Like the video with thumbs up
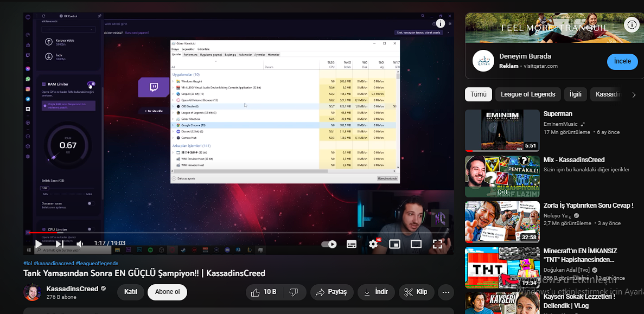 pyautogui.click(x=264, y=292)
